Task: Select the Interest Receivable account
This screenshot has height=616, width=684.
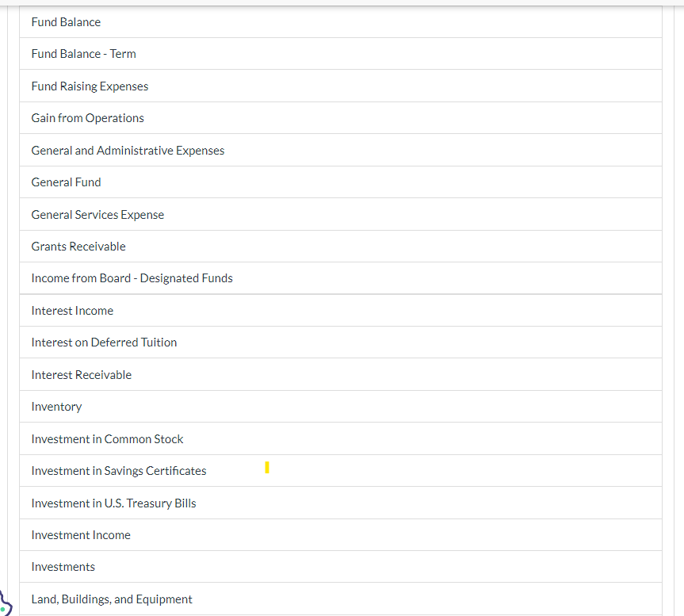Action: click(82, 374)
